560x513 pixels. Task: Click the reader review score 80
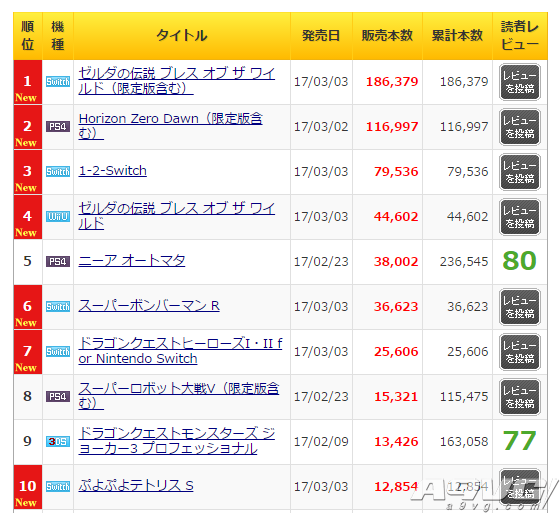click(x=519, y=261)
